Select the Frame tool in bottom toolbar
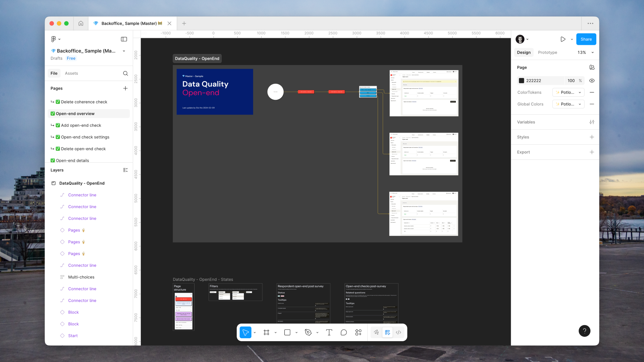The height and width of the screenshot is (362, 644). (x=266, y=332)
